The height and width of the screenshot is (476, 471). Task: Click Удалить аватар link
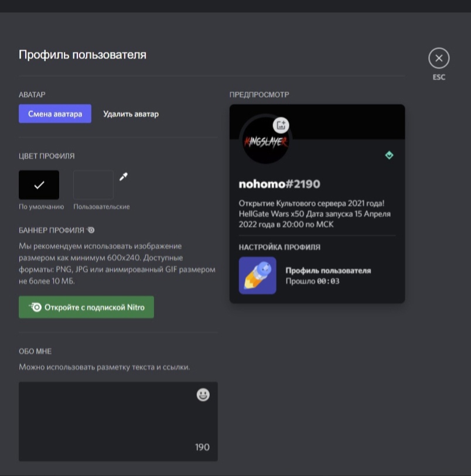[x=131, y=114]
